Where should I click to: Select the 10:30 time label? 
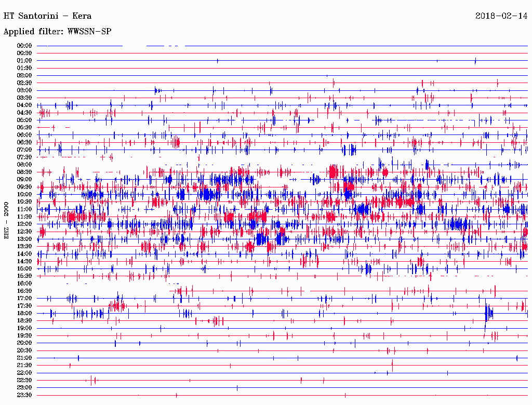point(24,202)
